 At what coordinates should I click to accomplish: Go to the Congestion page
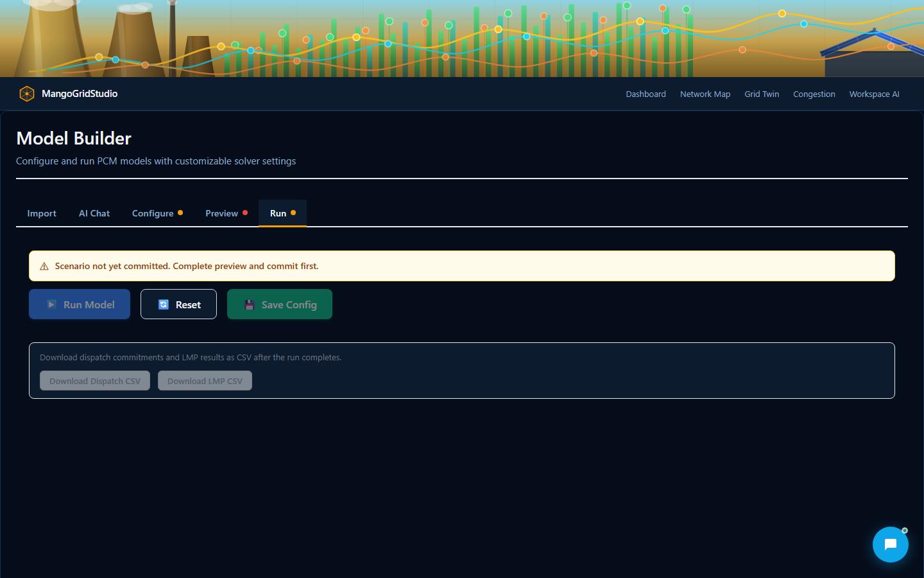[x=814, y=94]
